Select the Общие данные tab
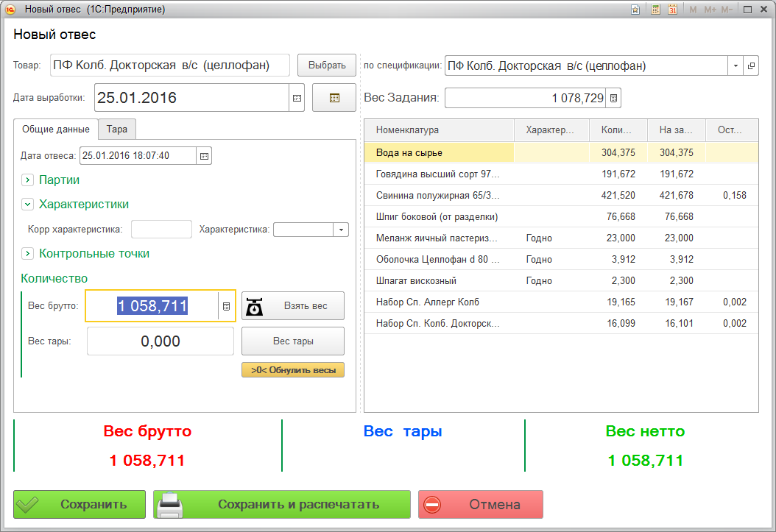This screenshot has height=532, width=776. coord(56,129)
